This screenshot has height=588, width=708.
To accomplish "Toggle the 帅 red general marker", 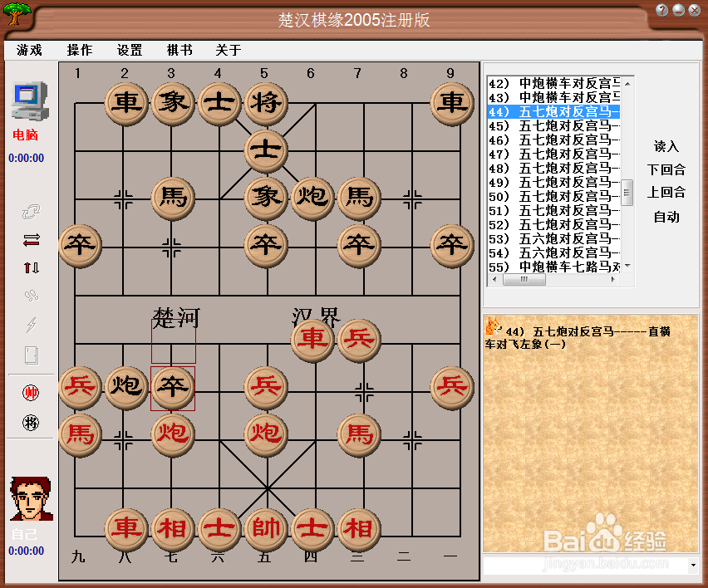I will pos(30,393).
